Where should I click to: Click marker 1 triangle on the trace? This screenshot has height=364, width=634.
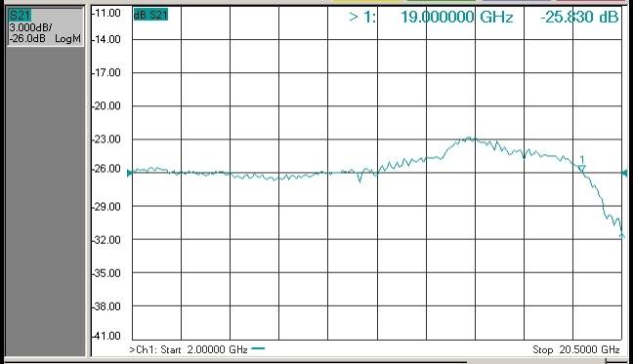[581, 168]
